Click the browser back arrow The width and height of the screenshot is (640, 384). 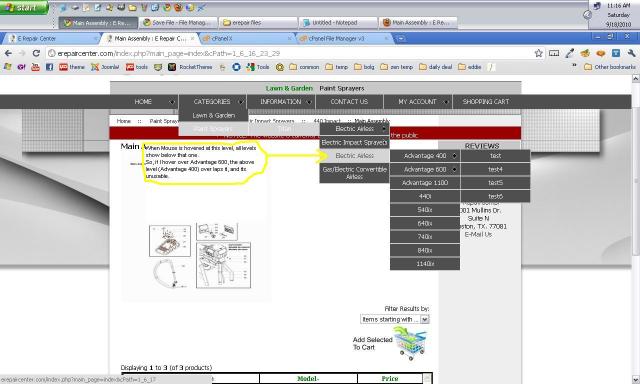coord(8,53)
